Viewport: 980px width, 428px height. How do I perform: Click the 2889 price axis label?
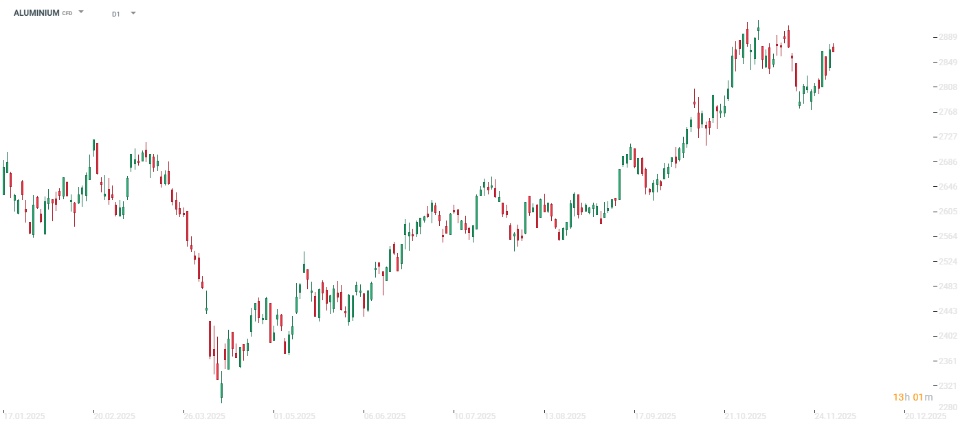pos(947,37)
